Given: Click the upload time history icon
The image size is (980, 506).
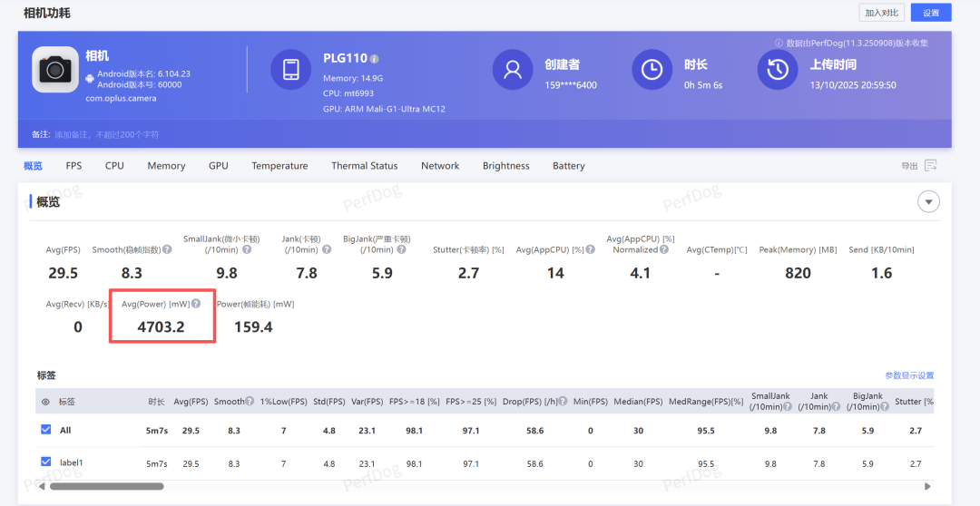Looking at the screenshot, I should pos(778,69).
